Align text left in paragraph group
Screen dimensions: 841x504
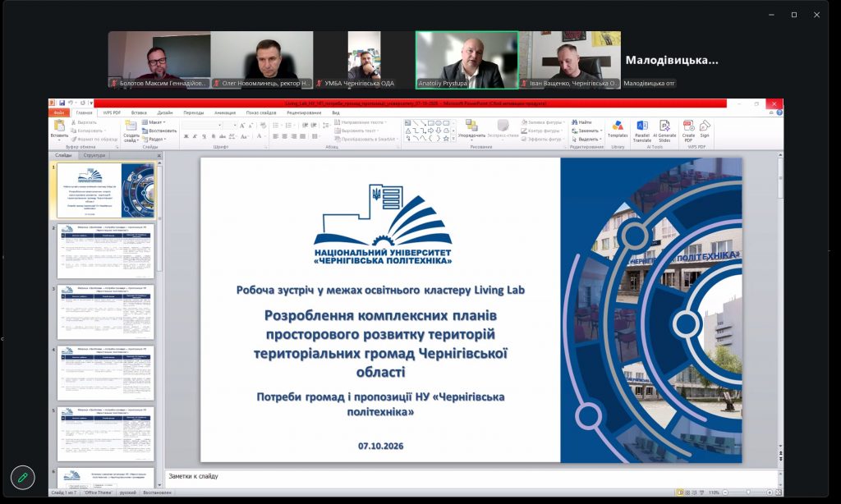point(275,136)
